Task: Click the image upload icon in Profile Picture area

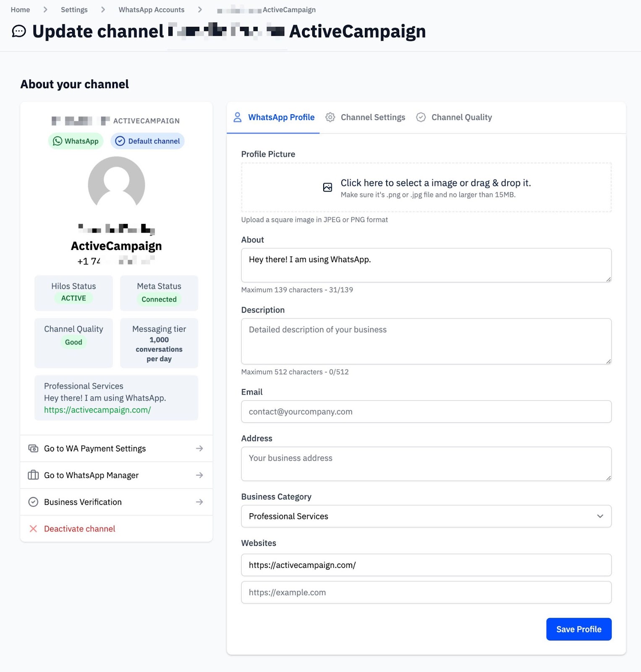Action: tap(327, 187)
